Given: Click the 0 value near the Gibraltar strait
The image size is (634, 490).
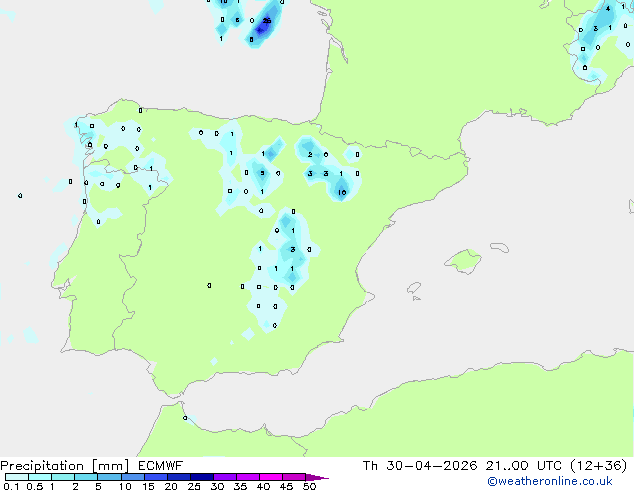Looking at the screenshot, I should (185, 418).
